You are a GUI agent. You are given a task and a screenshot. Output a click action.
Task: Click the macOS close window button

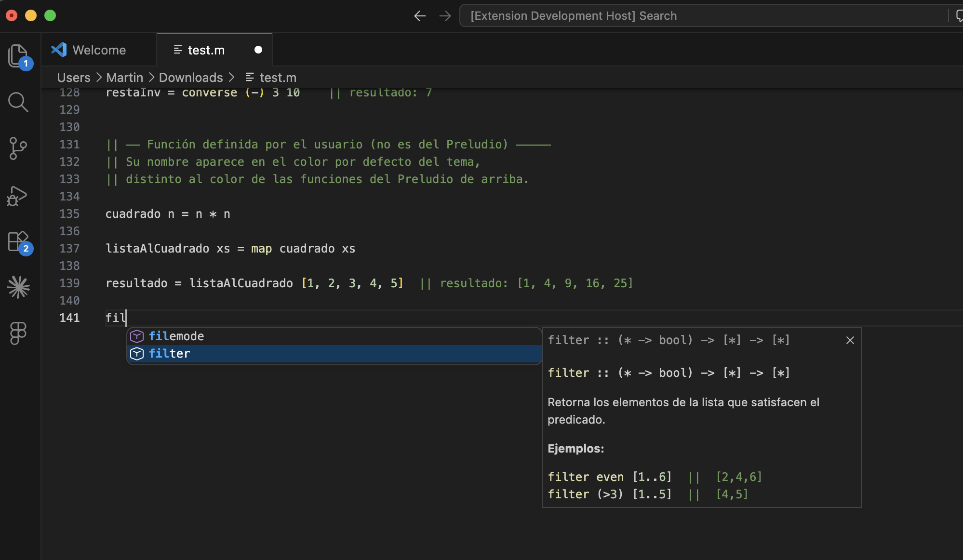12,15
